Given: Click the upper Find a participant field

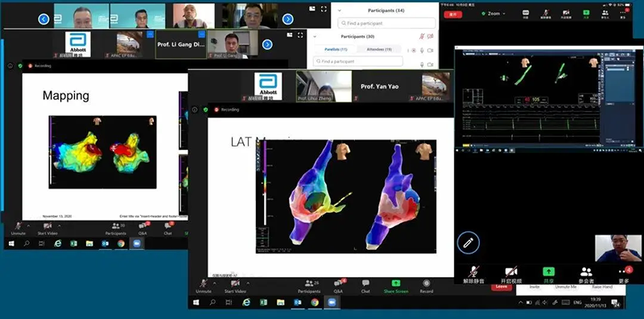Looking at the screenshot, I should [386, 23].
